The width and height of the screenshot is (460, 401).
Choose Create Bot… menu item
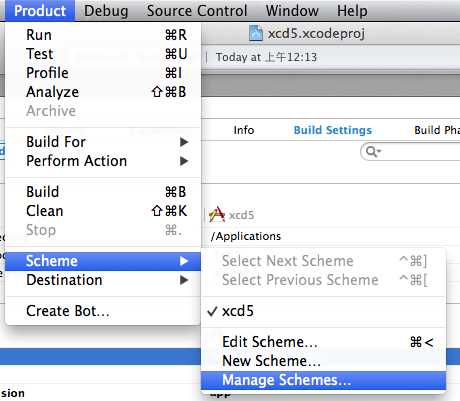click(x=103, y=311)
